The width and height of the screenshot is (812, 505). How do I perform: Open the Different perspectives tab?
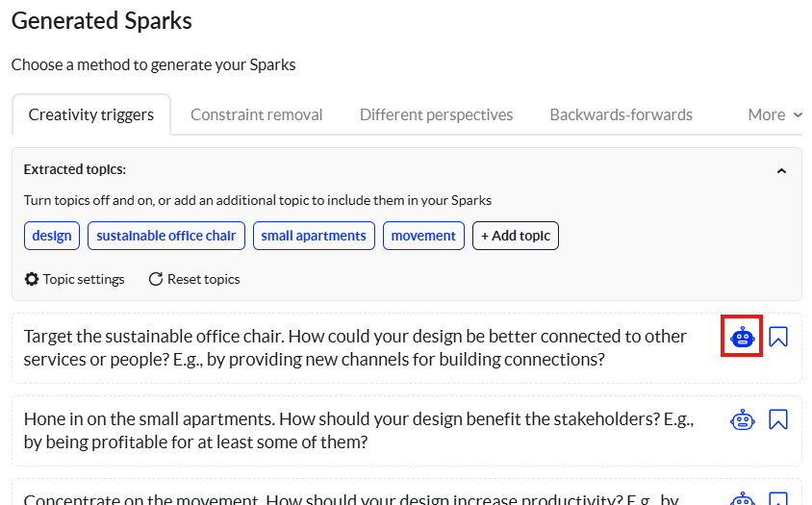click(x=436, y=114)
